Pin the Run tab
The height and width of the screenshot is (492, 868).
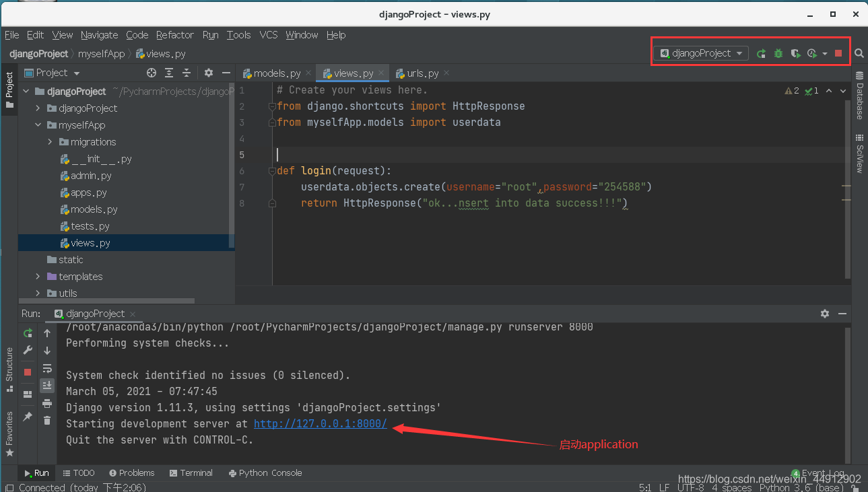[x=28, y=417]
